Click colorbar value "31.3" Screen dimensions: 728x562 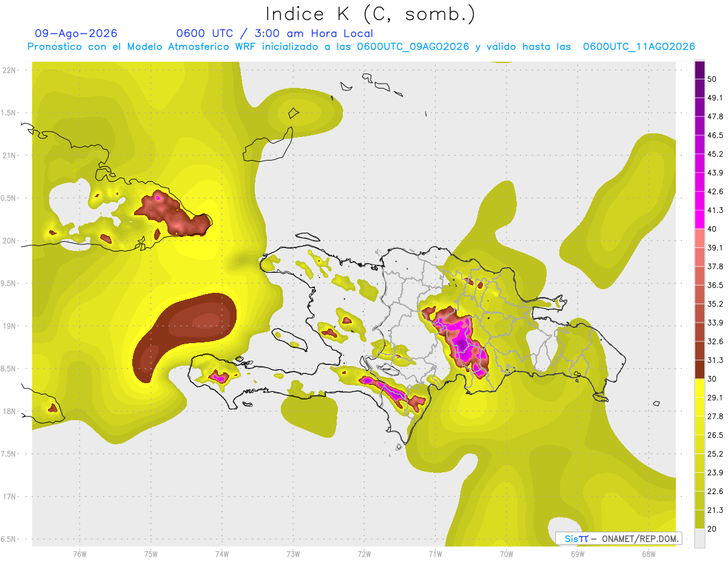[x=715, y=360]
